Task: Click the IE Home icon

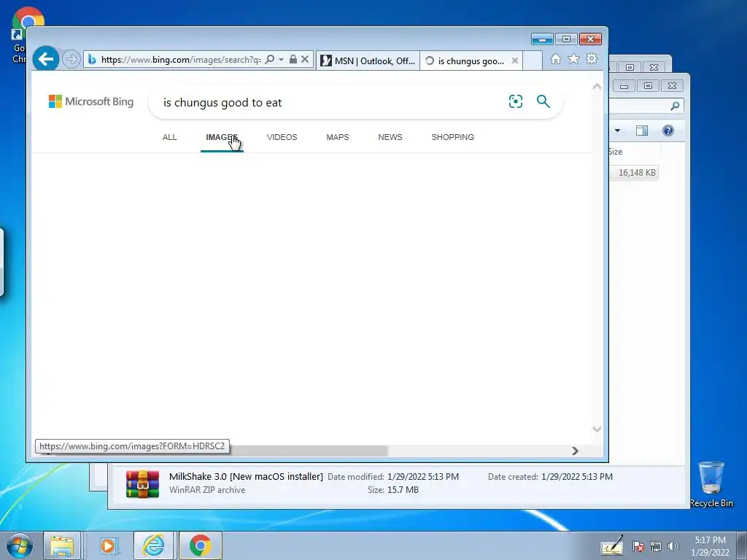Action: click(555, 59)
